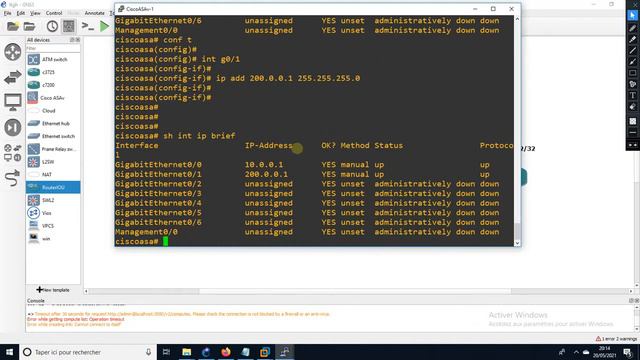Image resolution: width=640 pixels, height=360 pixels.
Task: Click New template button
Action: coord(53,290)
